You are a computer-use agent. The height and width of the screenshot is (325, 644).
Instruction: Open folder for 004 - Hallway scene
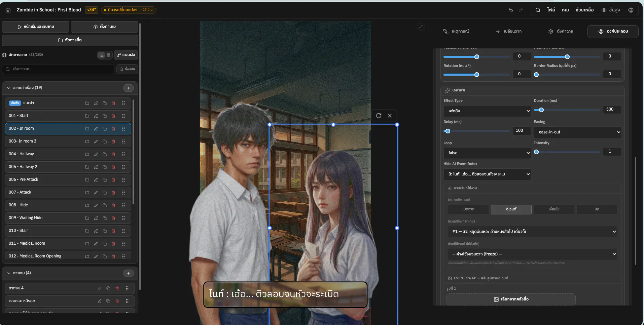tap(87, 154)
